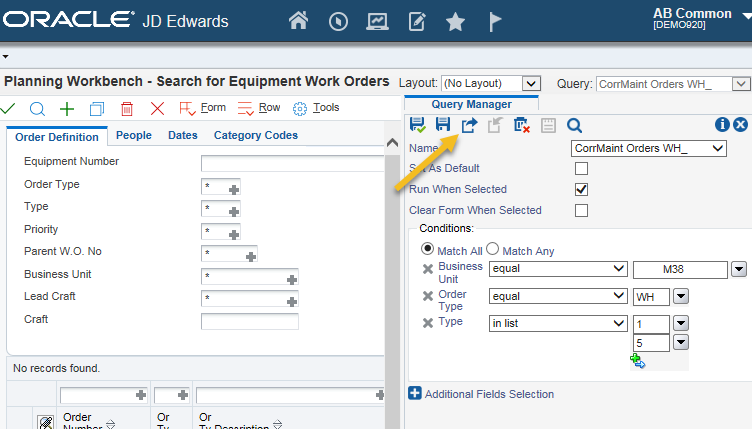Open the Recent Reports clock icon

pos(338,22)
